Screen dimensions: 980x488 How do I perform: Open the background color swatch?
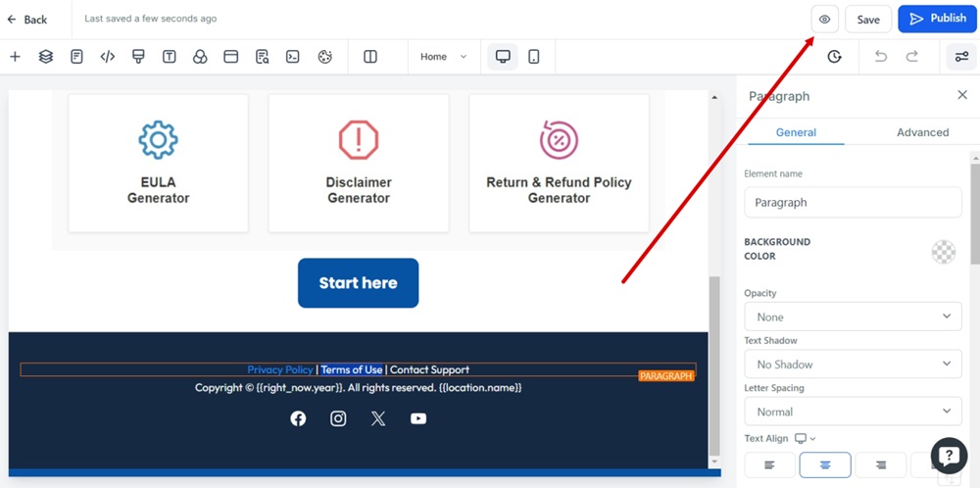(944, 252)
